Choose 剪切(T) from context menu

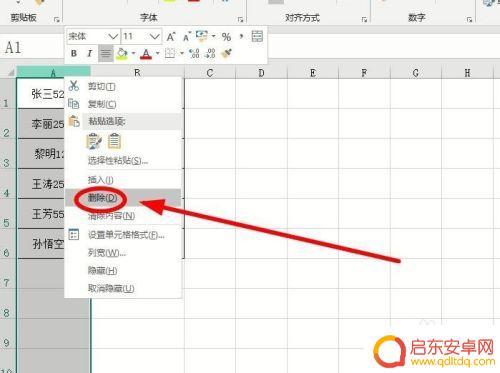pyautogui.click(x=124, y=87)
